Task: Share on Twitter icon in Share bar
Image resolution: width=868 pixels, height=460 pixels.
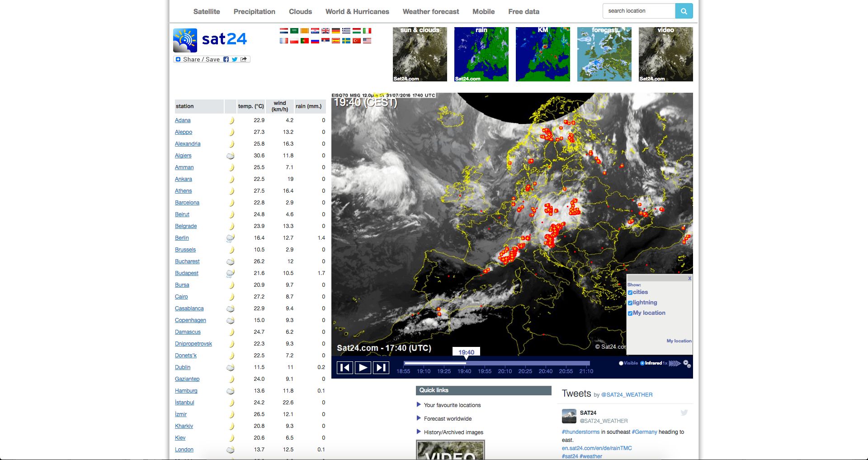Action: pos(235,59)
